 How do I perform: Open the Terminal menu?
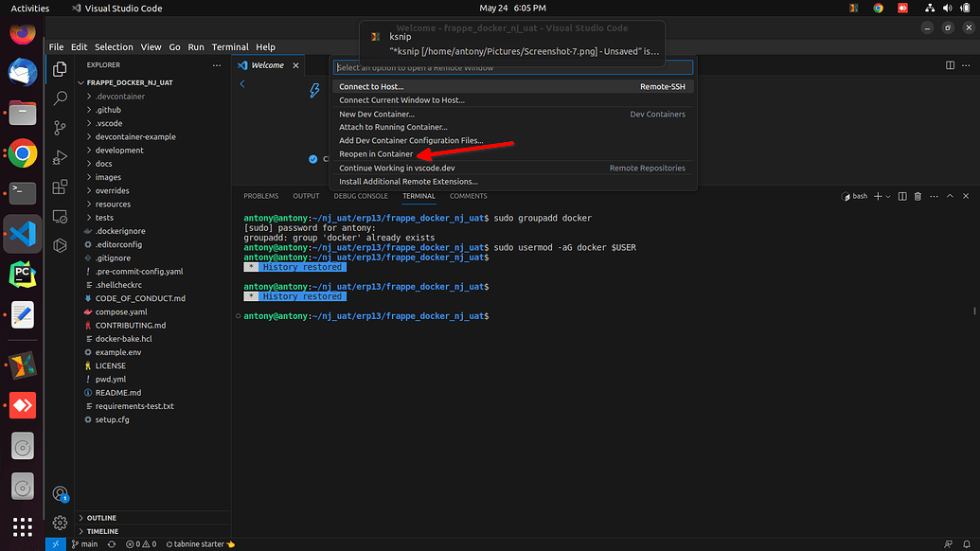(x=230, y=46)
